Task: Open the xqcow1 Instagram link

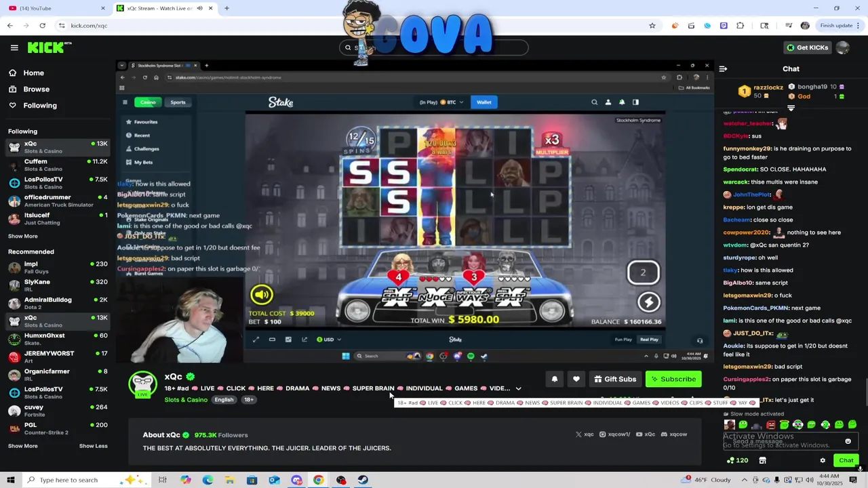Action: tap(615, 434)
